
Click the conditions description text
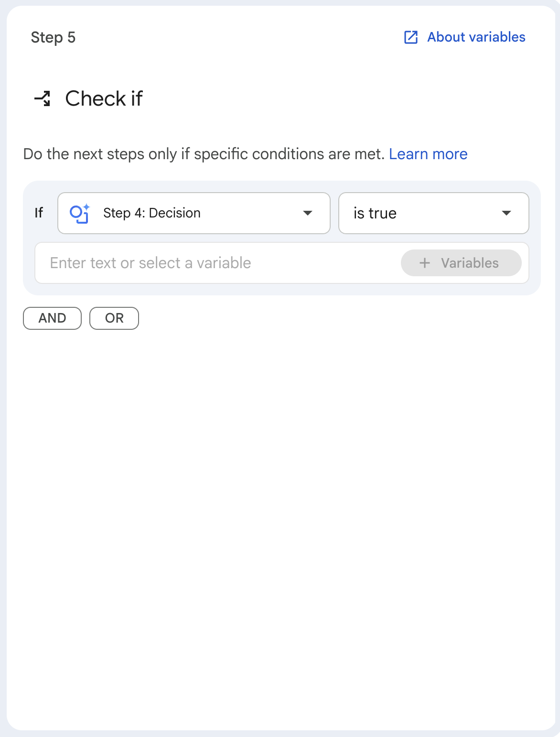pos(204,154)
